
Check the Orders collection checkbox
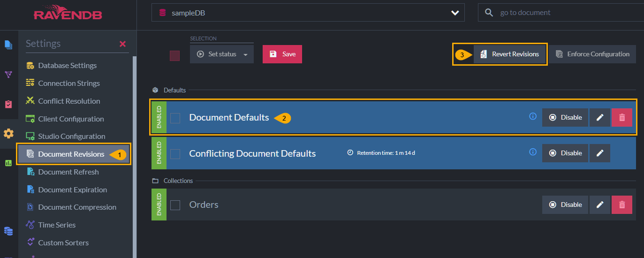coord(175,205)
